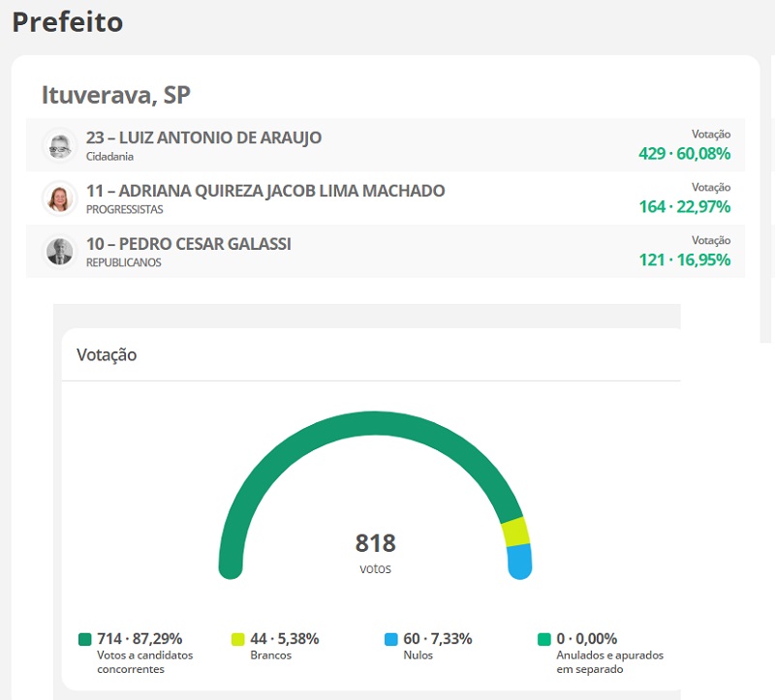Image resolution: width=775 pixels, height=700 pixels.
Task: Click the Nulos legend label
Action: coord(418,655)
